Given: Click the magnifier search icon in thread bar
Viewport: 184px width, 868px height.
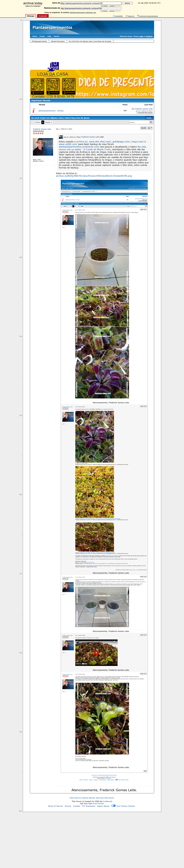Looking at the screenshot, I should pos(151,122).
